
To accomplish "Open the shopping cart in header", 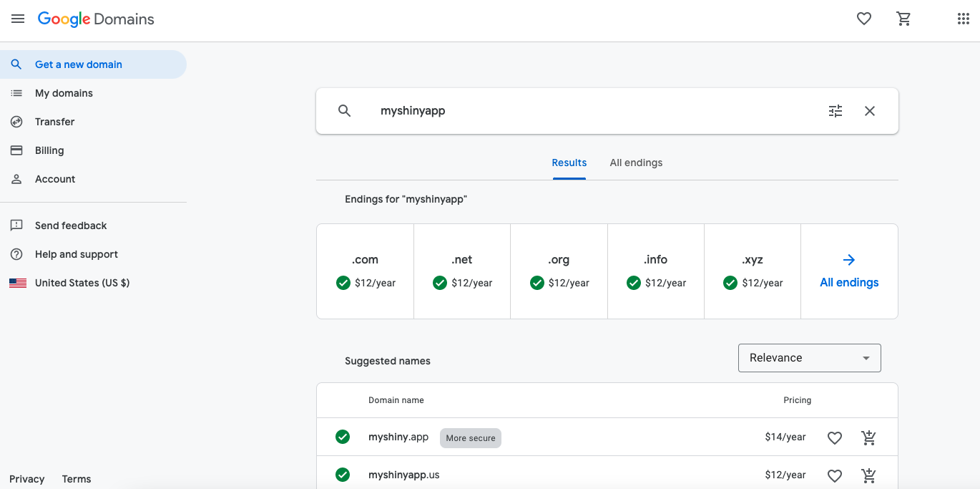I will pyautogui.click(x=904, y=19).
